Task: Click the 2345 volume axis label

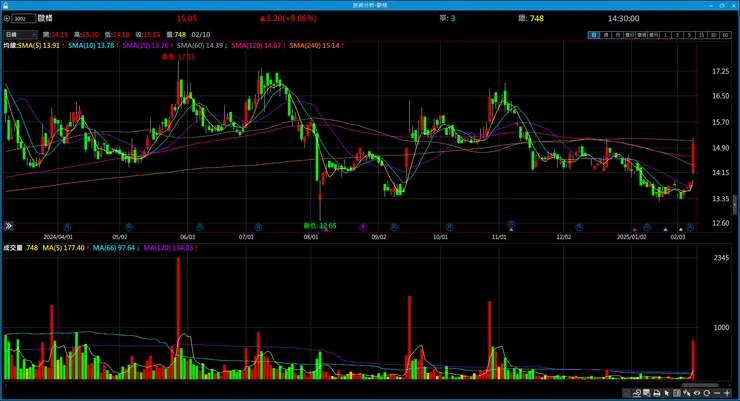Action: (721, 258)
